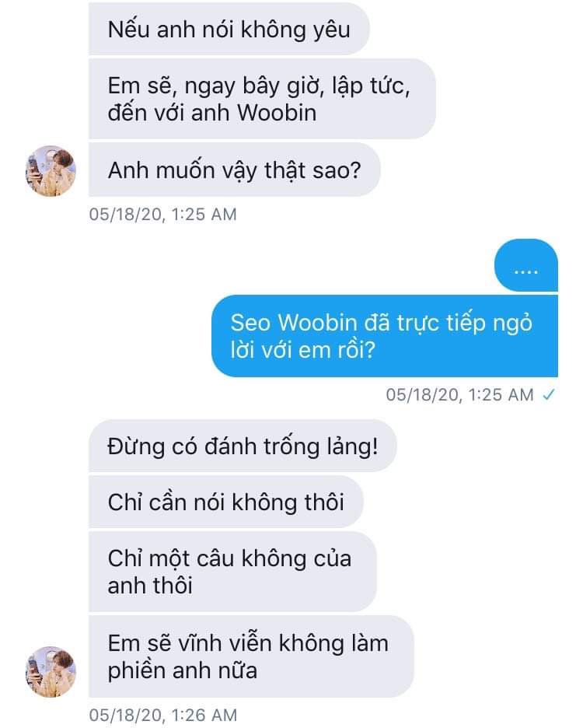Select message 'đến với anh Woobin'
The height and width of the screenshot is (728, 583).
point(262,99)
